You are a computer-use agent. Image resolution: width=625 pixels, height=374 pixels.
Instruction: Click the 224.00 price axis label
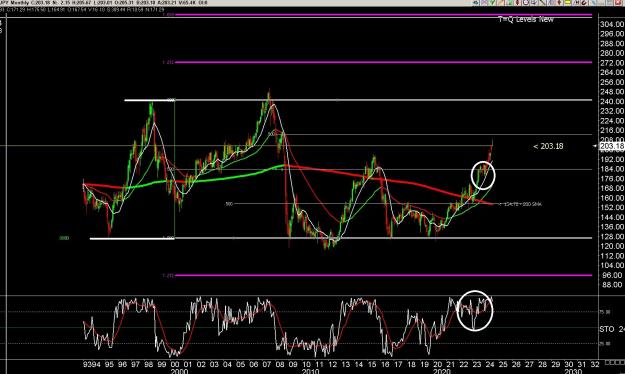click(x=612, y=121)
